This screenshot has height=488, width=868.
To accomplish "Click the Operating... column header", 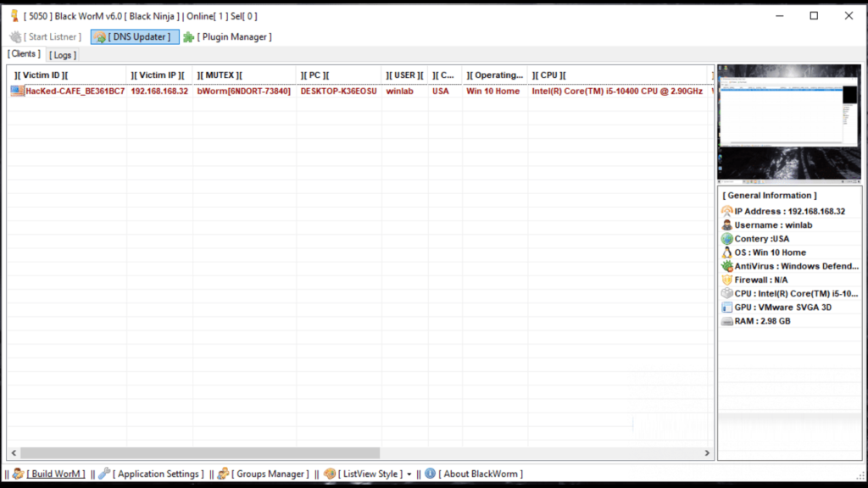I will click(495, 75).
